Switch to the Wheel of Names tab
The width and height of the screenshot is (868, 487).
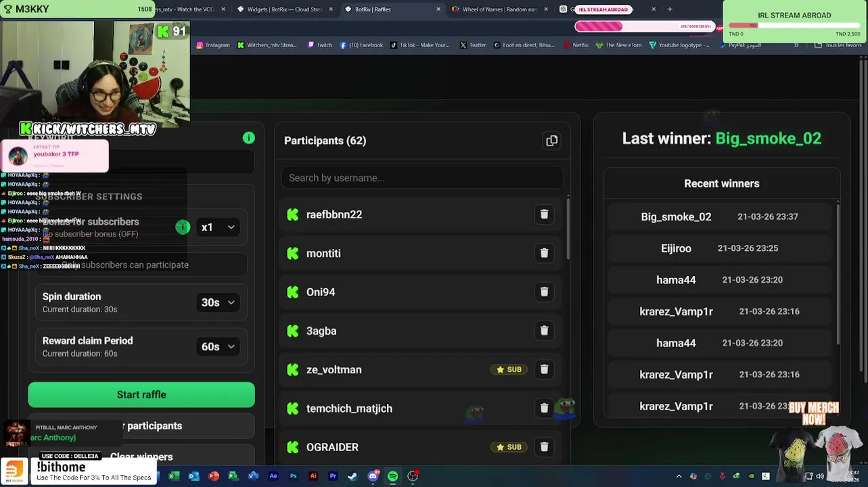click(499, 9)
